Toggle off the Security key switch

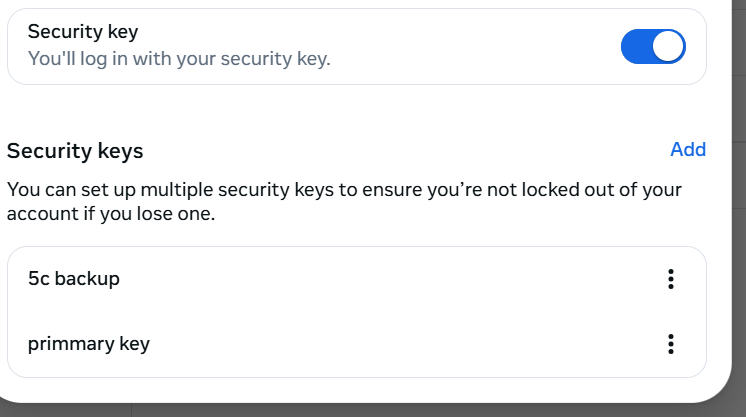pos(653,46)
